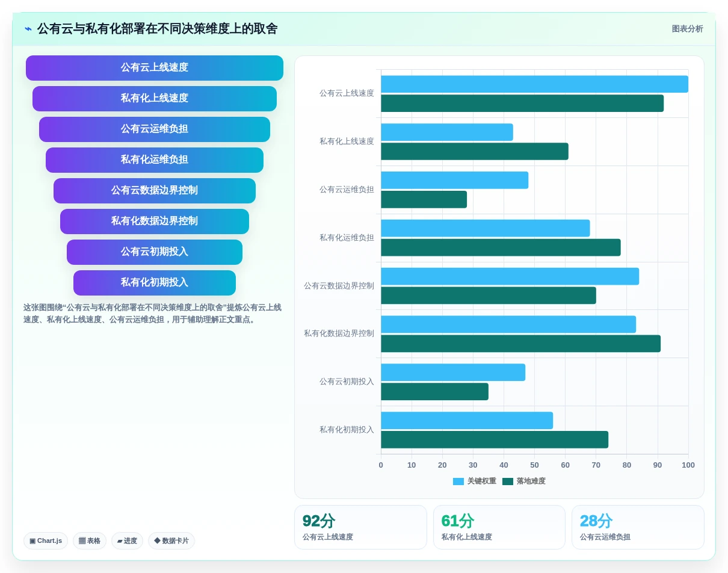Open the 28分 公有云运维负担 data card
This screenshot has width=728, height=573.
(x=638, y=527)
